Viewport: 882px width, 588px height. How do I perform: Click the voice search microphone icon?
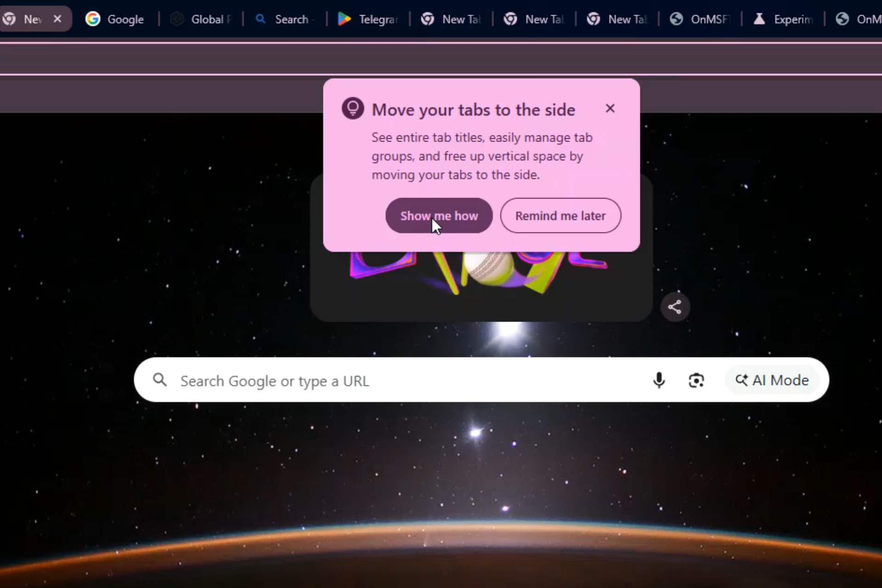tap(659, 380)
